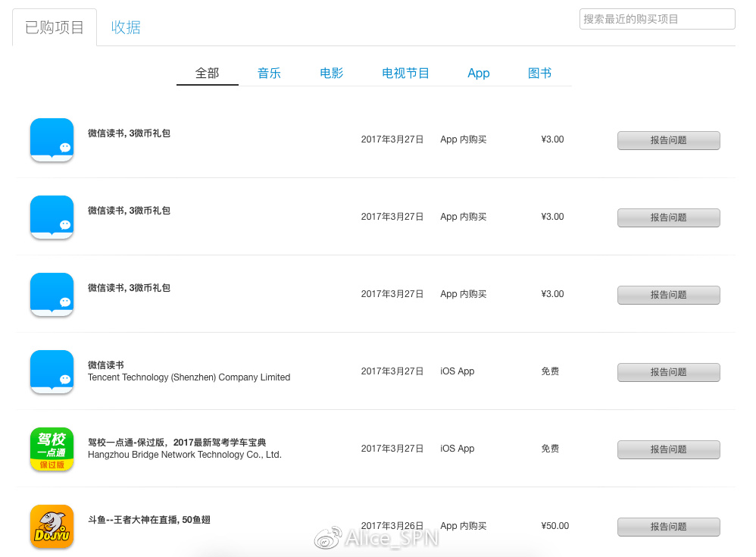Click the 驾校一点通 app icon
756x557 pixels.
point(52,449)
